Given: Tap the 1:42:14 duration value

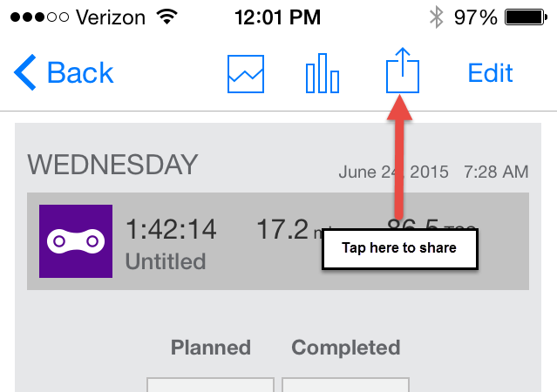Looking at the screenshot, I should (x=171, y=229).
